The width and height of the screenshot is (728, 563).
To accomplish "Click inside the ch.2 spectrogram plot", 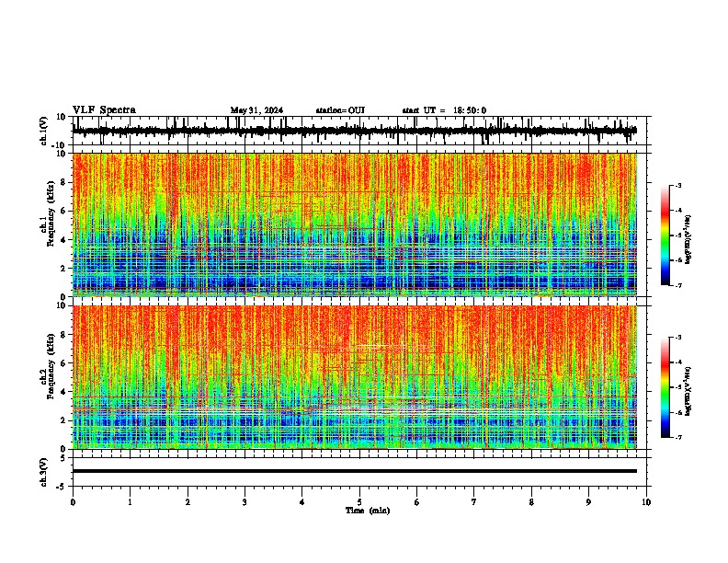I will (x=355, y=377).
